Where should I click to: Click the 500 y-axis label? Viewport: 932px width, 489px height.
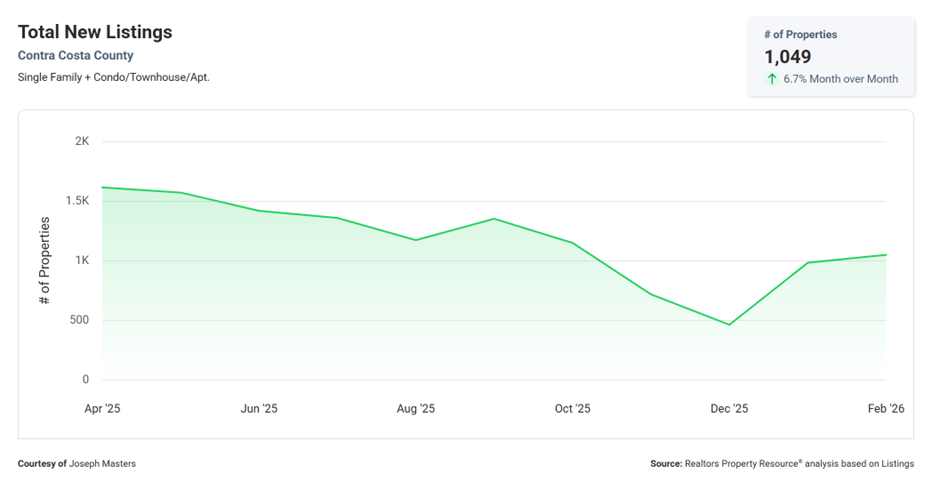79,320
